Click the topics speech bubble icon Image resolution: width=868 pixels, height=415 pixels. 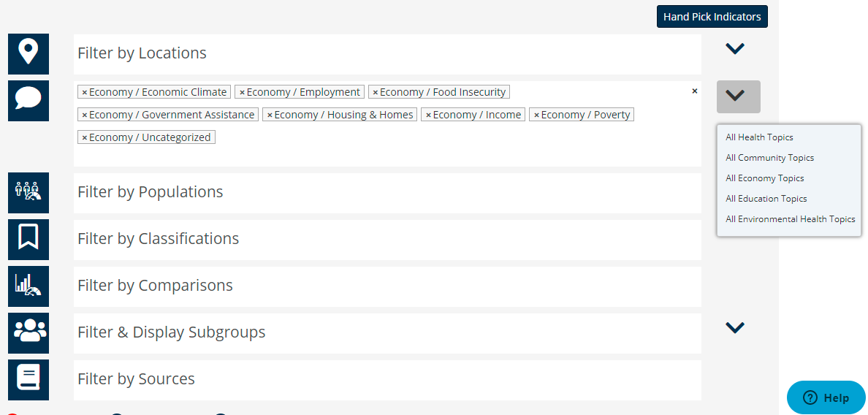tap(28, 101)
